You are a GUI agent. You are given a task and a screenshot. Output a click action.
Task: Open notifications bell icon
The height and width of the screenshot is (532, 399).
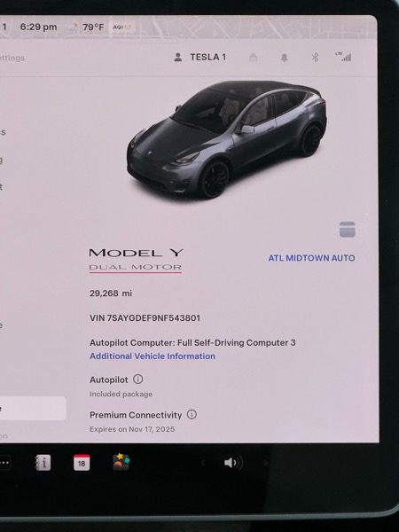click(284, 58)
